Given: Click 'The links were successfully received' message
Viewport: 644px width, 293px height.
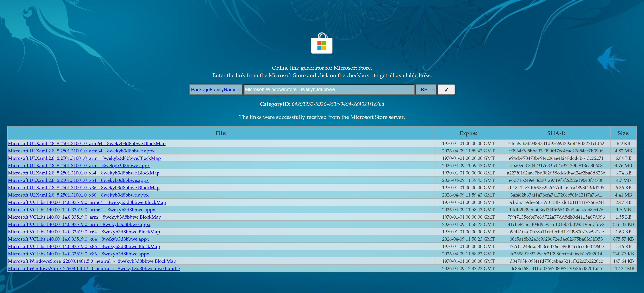Looking at the screenshot, I should (x=322, y=117).
